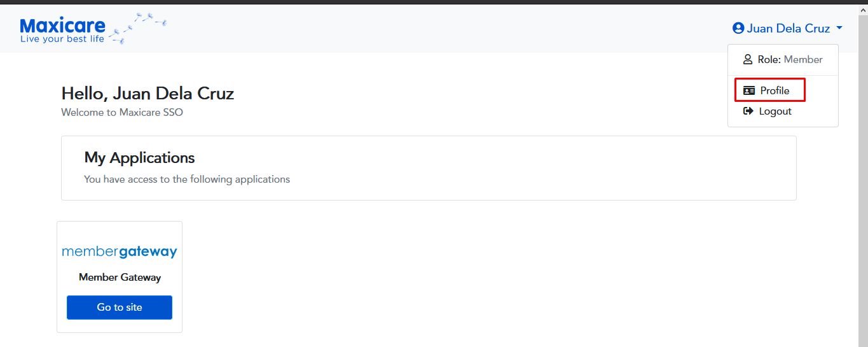Screen dimensions: 868x347
Task: Click the Welcome to Maxicare SSO text
Action: 122,112
